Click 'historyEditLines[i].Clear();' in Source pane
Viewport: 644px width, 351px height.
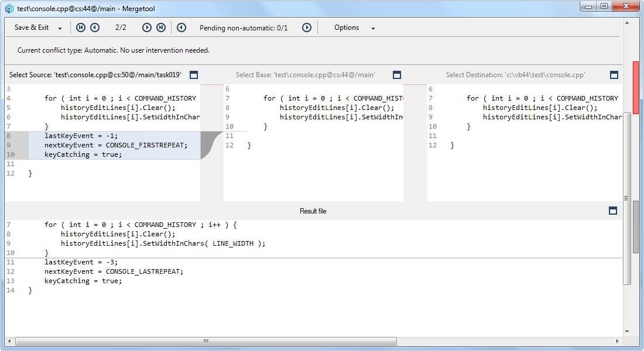coord(118,108)
